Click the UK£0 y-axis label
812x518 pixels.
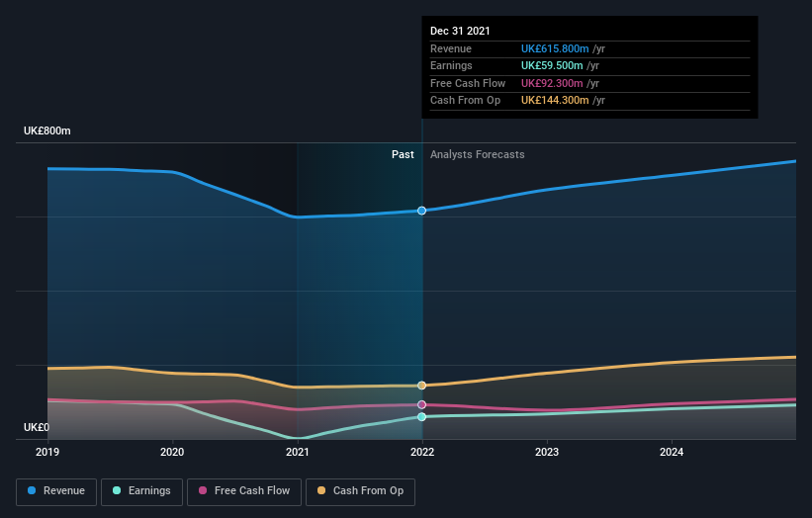[37, 427]
